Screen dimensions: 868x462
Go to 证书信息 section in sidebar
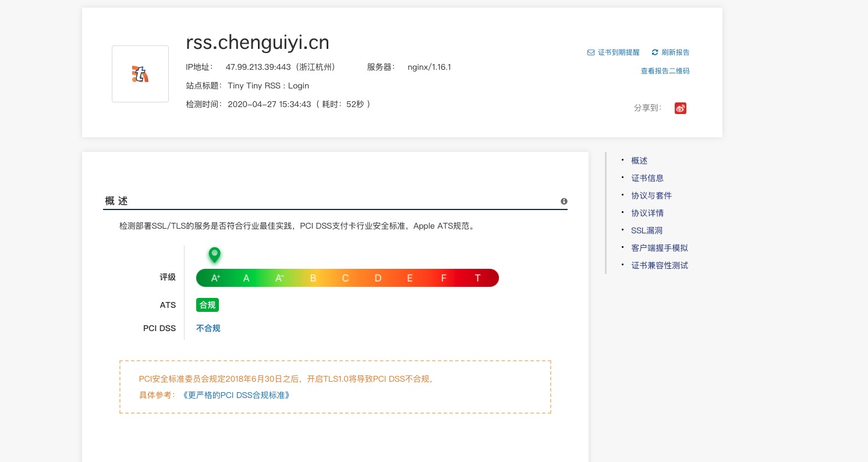[x=647, y=178]
